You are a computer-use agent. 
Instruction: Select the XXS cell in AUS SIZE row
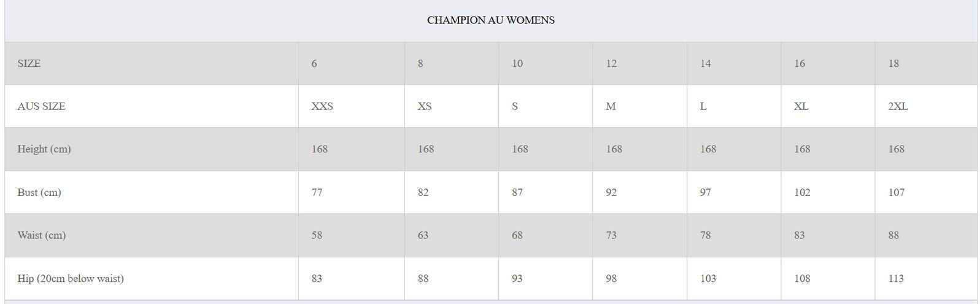(322, 106)
